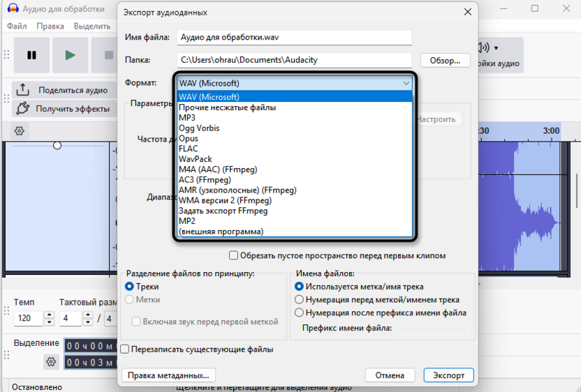Click the tempo value field 120
This screenshot has height=392, width=581.
tap(28, 318)
